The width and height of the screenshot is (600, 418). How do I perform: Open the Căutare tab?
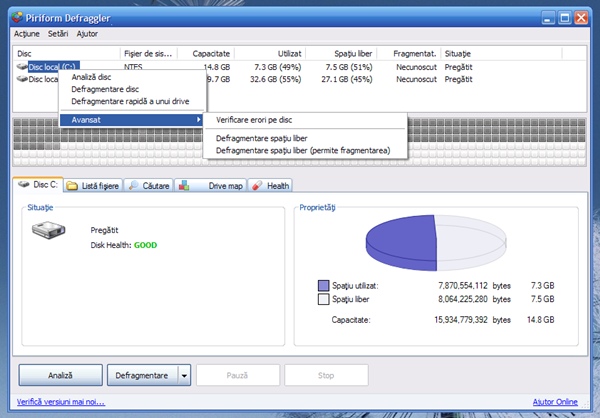pos(148,186)
